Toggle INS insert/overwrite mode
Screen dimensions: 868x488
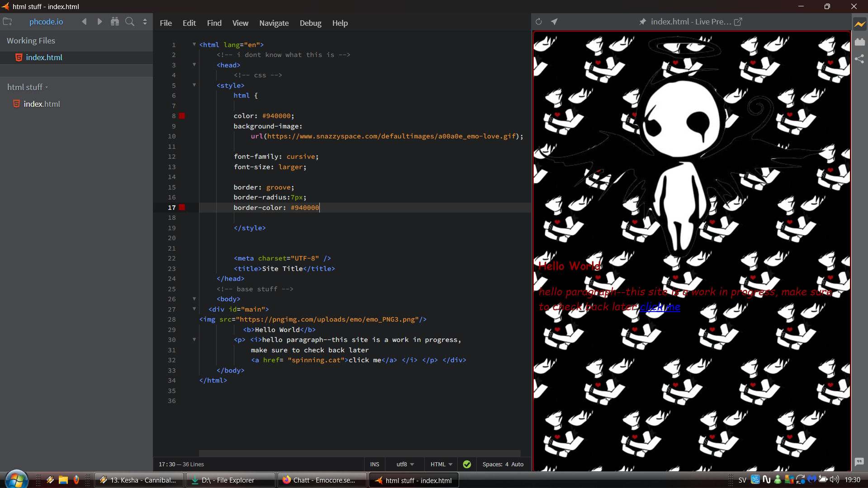(x=375, y=464)
